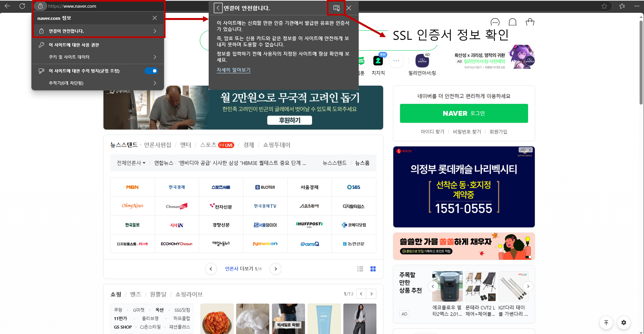644x334 pixels.
Task: Switch news stand to list view
Action: click(360, 269)
